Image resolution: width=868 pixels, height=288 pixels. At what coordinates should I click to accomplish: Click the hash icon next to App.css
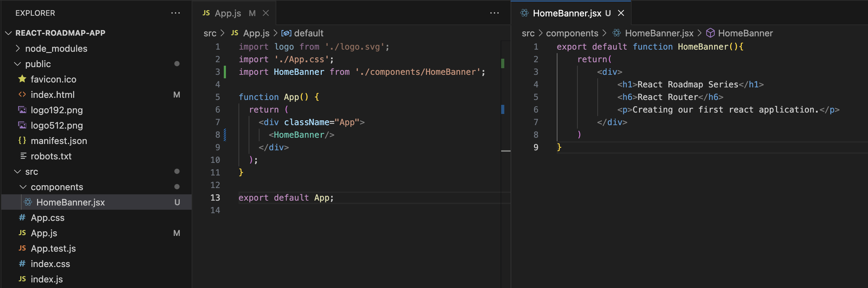point(22,217)
